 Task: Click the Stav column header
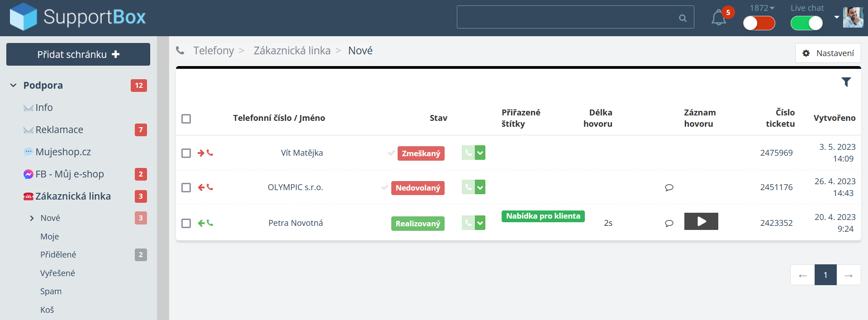coord(438,118)
